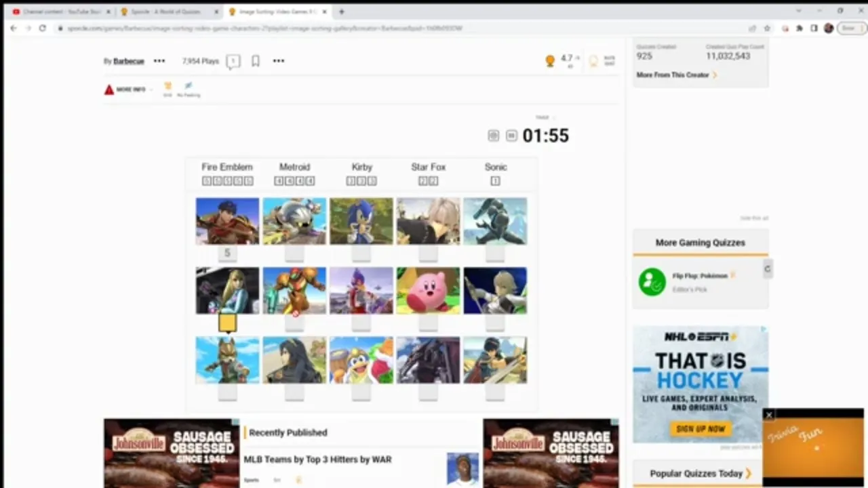Click the empty answer box under Sonic image
The image size is (868, 488).
point(361,253)
